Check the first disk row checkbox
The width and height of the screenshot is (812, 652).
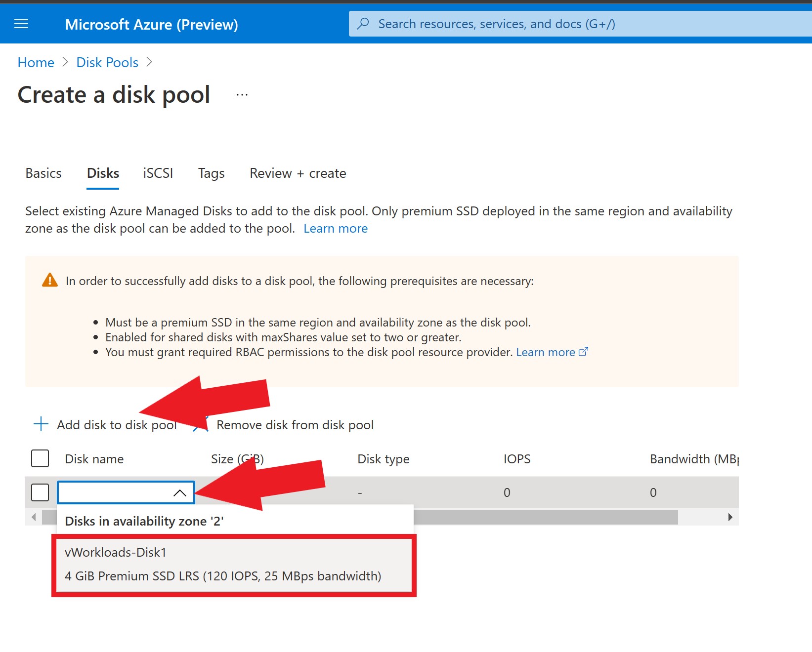point(40,492)
